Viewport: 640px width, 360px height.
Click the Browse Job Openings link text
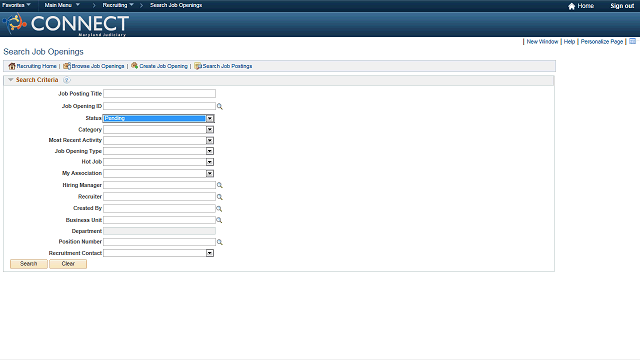coord(98,66)
